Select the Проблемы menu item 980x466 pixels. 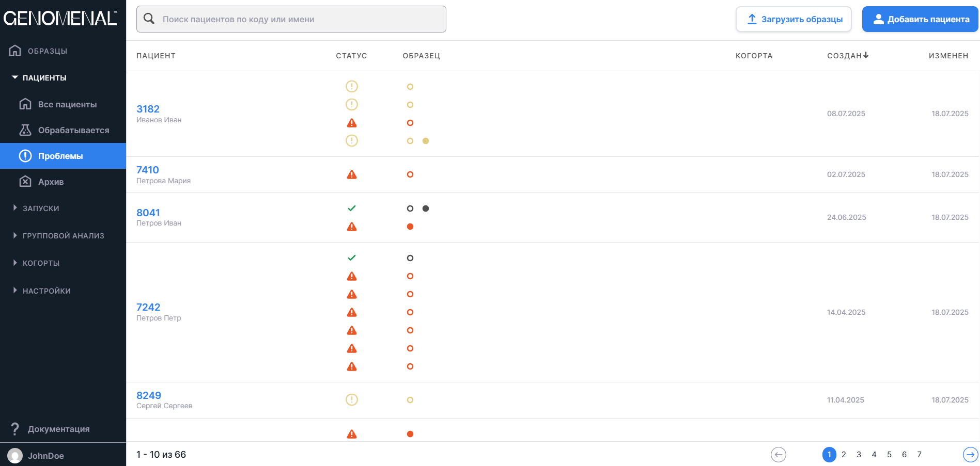tap(60, 156)
